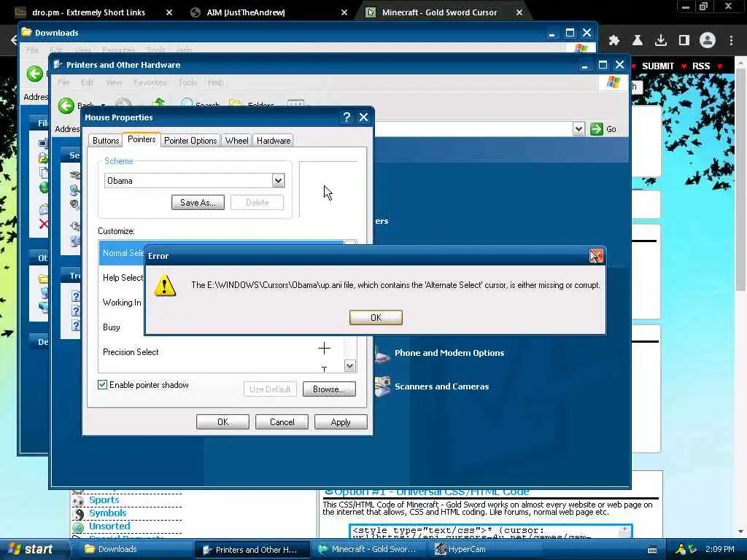Switch to Printers and Other Hardware taskbar item
The height and width of the screenshot is (560, 747).
pos(252,550)
